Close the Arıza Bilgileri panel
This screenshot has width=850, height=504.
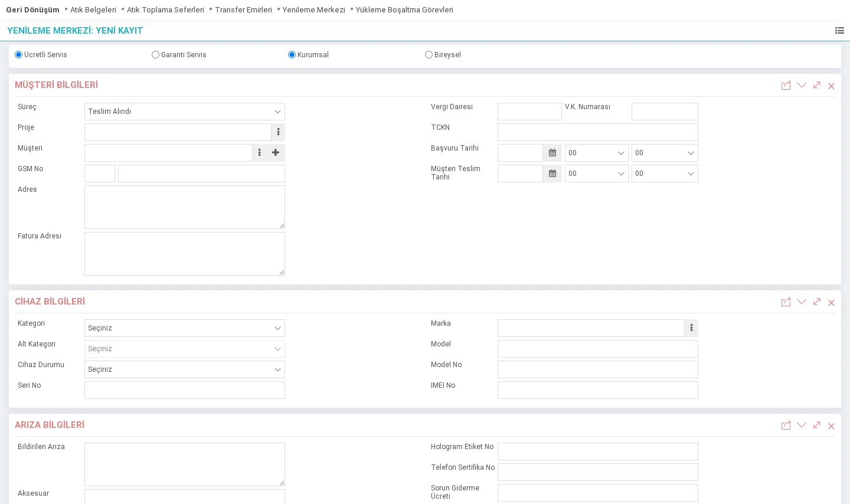coord(831,426)
